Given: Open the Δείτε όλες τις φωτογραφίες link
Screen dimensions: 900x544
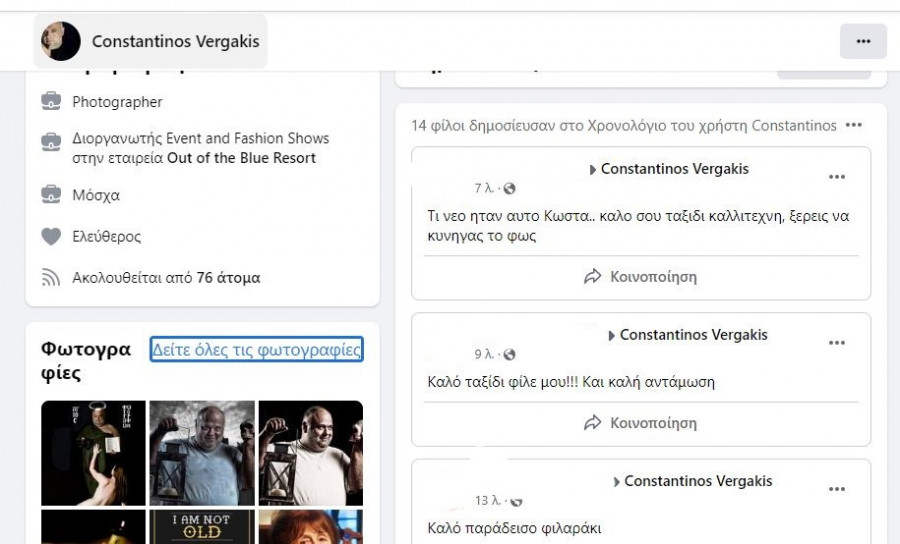Looking at the screenshot, I should pos(256,349).
